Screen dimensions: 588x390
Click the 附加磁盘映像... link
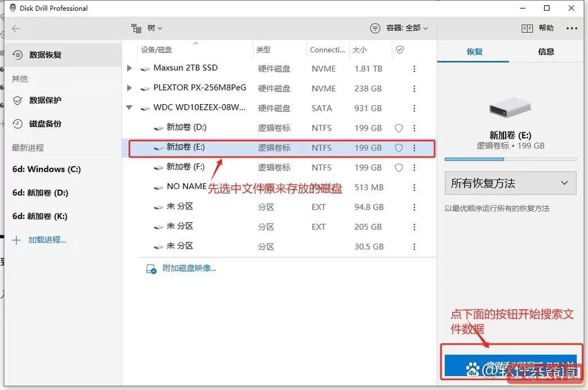(189, 268)
